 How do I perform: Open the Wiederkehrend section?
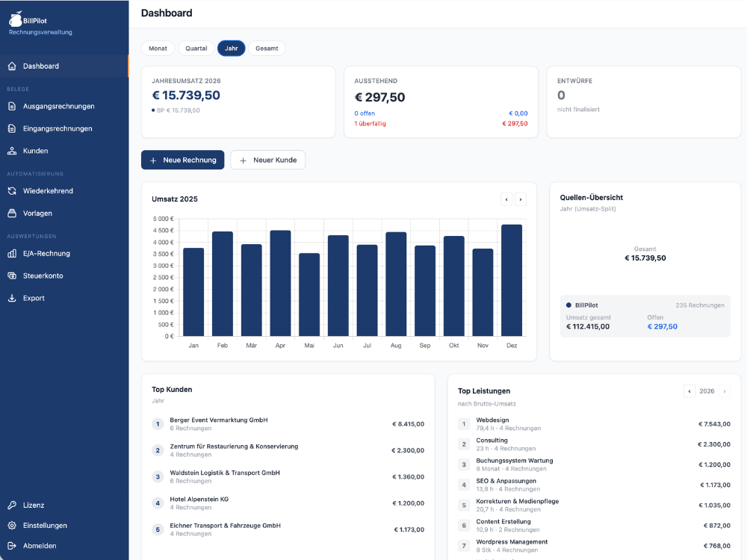pyautogui.click(x=64, y=191)
